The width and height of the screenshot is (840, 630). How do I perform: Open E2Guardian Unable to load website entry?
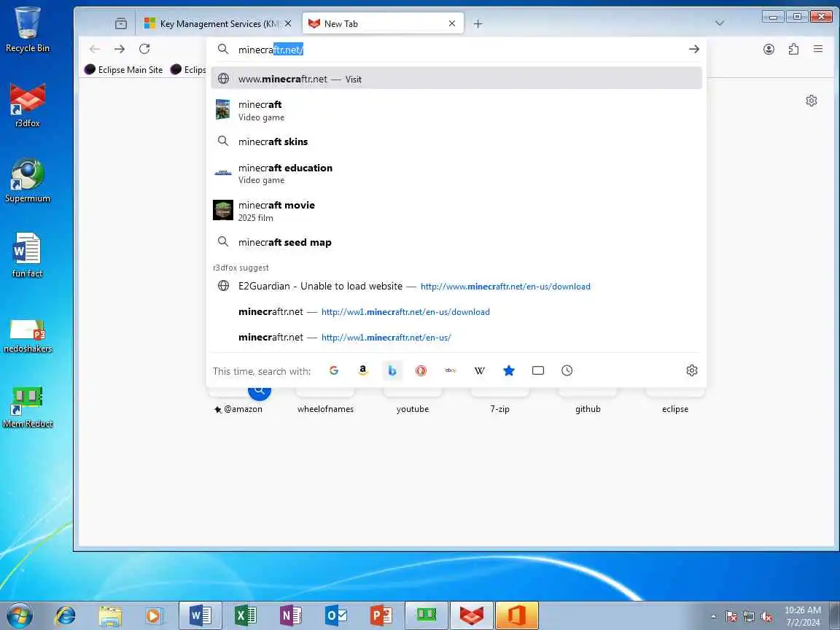(456, 286)
